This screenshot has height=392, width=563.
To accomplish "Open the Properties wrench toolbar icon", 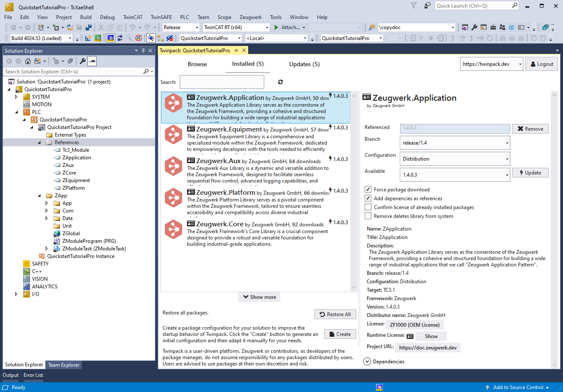I will (x=474, y=27).
